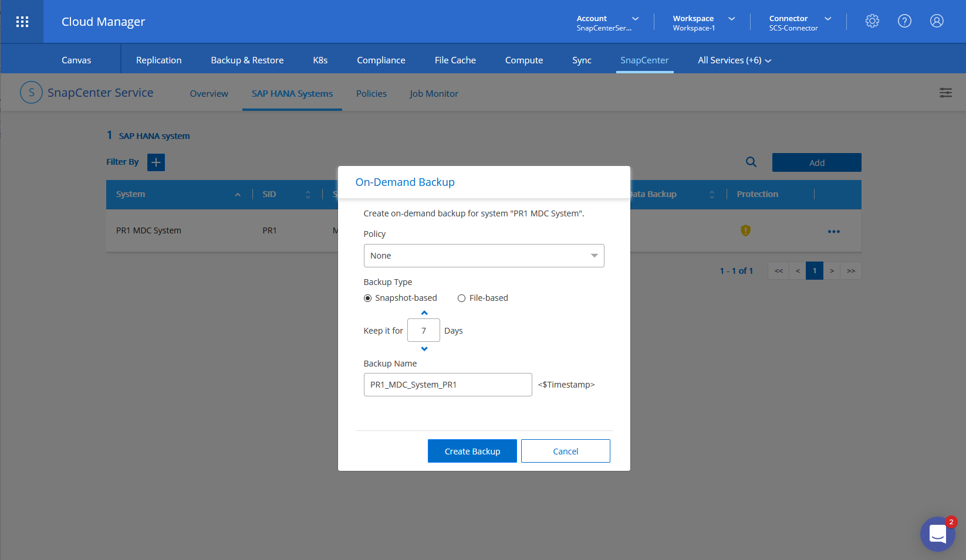Select Snapshot-based backup type
Image resolution: width=966 pixels, height=560 pixels.
(x=367, y=298)
